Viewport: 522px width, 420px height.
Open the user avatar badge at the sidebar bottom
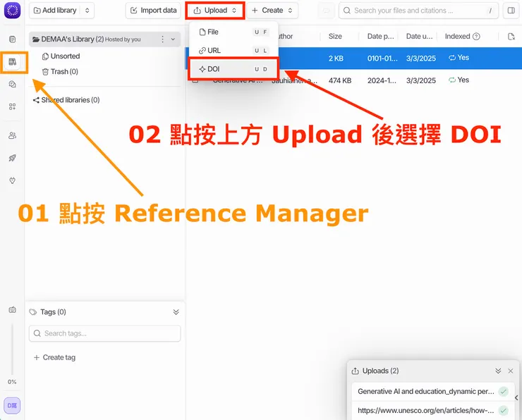(12, 405)
